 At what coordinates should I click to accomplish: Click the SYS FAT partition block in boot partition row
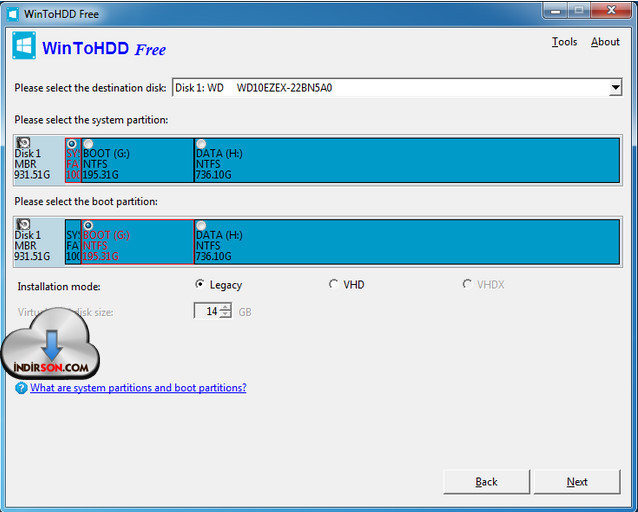tap(73, 242)
